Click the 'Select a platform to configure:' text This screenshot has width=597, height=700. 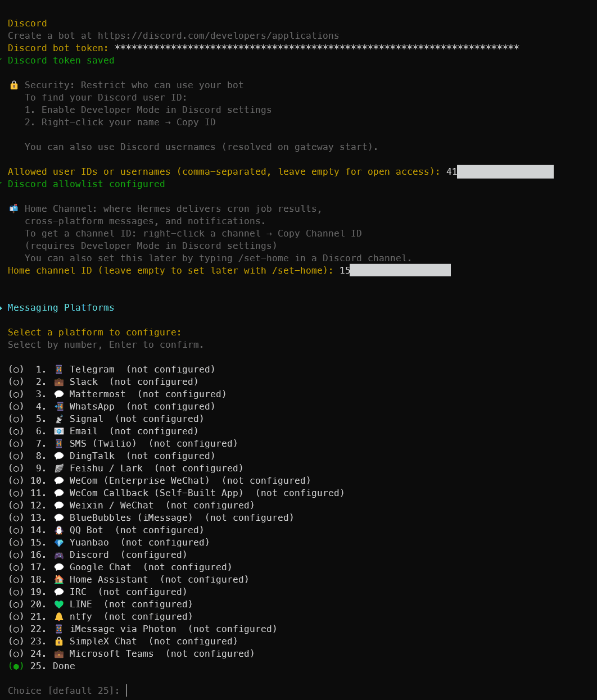(x=94, y=333)
